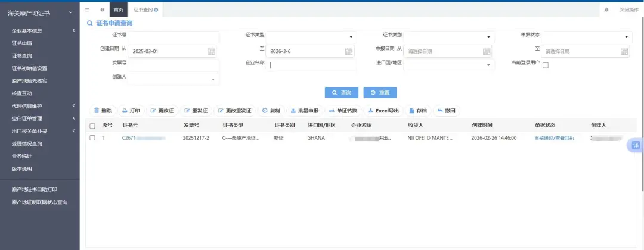Click the Excel导出 export button
The width and height of the screenshot is (644, 250).
tap(383, 111)
